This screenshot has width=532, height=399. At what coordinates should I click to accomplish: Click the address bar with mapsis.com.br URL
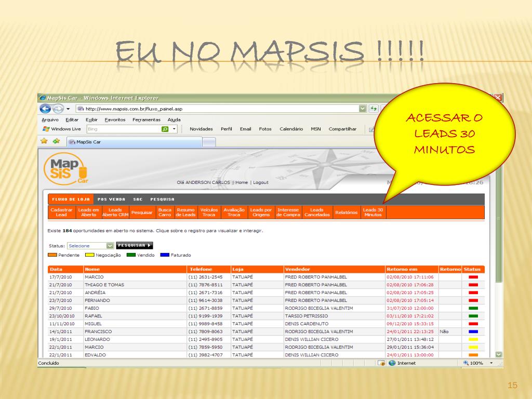pyautogui.click(x=217, y=109)
